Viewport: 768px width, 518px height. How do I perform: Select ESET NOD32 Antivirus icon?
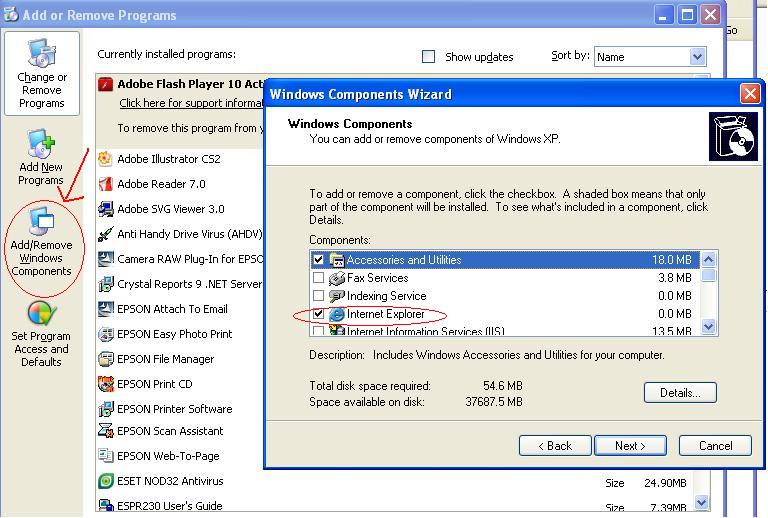pyautogui.click(x=105, y=481)
